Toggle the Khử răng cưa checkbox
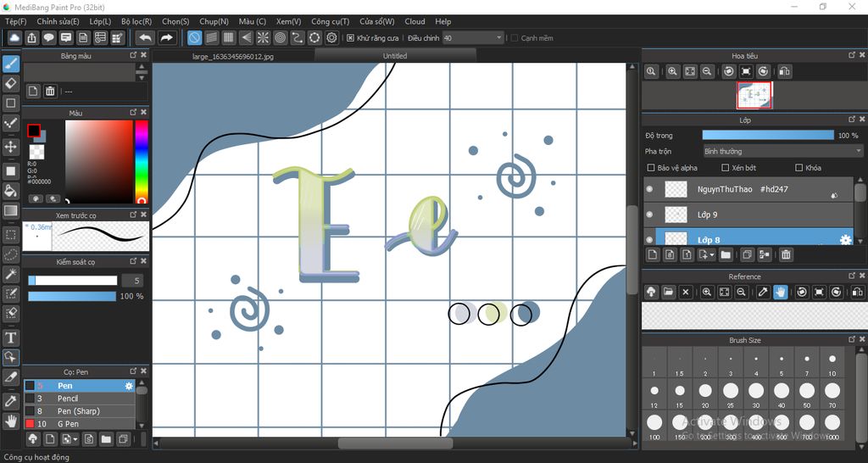Screen dimensions: 868x463 click(350, 38)
